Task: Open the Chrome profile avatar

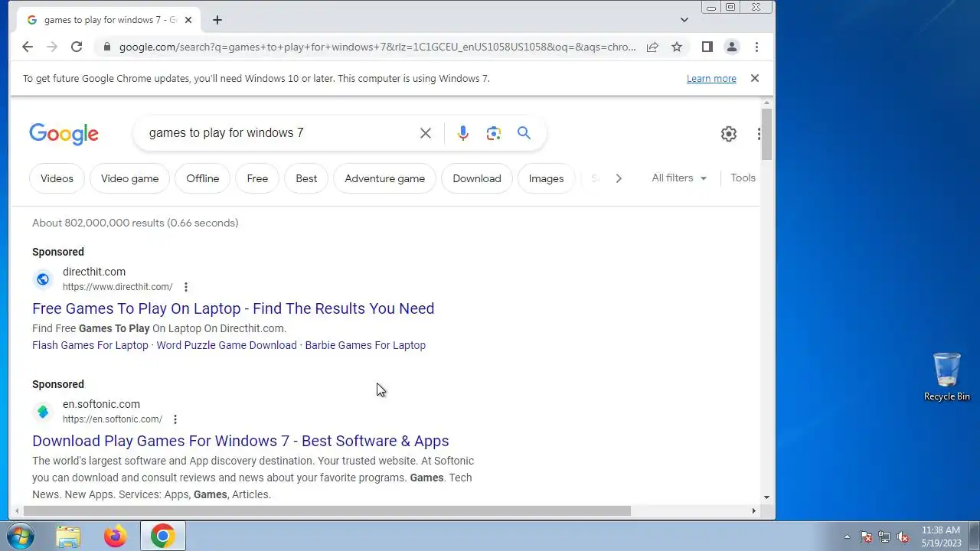Action: (x=732, y=47)
